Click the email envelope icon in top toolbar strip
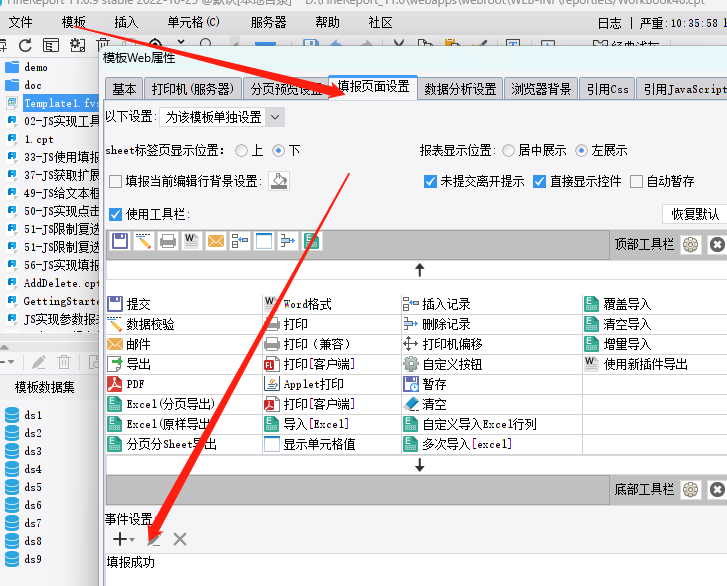 216,241
